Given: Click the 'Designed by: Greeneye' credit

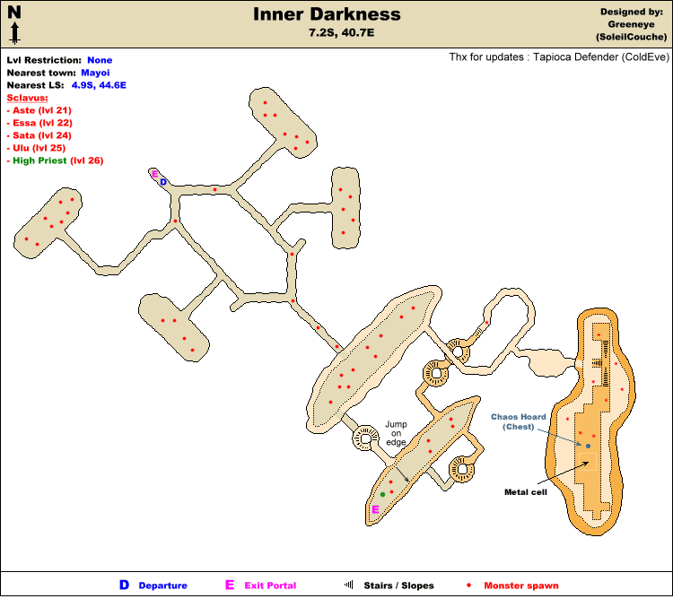Looking at the screenshot, I should (632, 24).
